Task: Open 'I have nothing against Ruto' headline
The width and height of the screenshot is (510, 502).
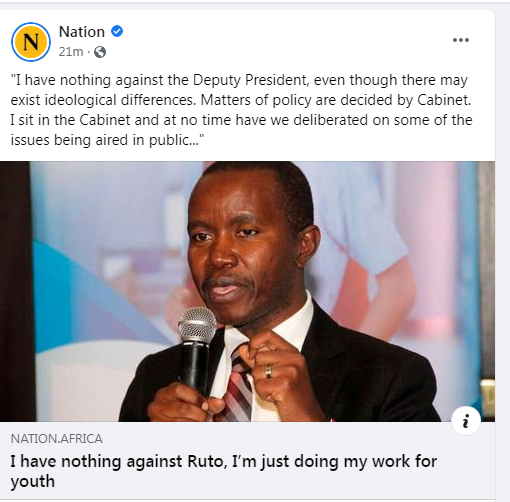Action: tap(224, 471)
